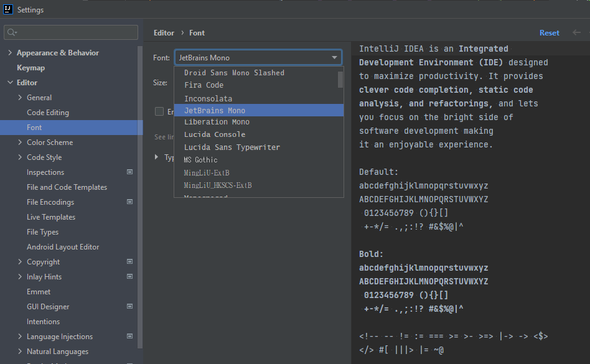Click the search magnifier icon in Settings

tap(12, 32)
